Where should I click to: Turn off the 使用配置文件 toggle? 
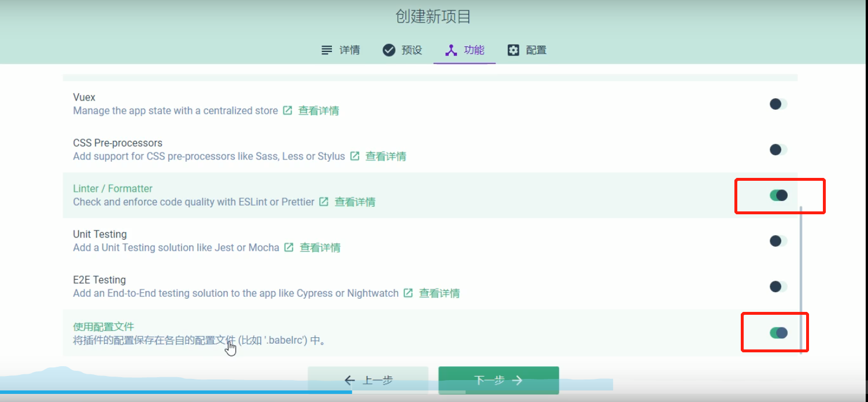tap(778, 333)
